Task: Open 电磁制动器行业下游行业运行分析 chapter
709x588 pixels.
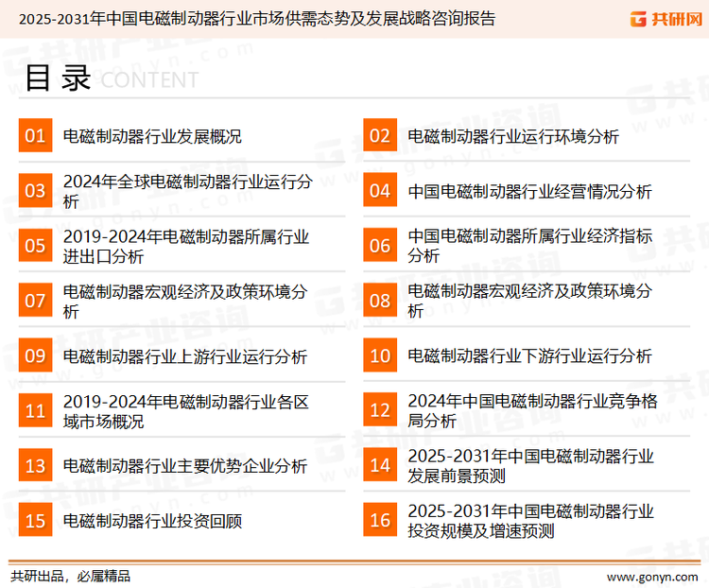Action: pos(529,356)
